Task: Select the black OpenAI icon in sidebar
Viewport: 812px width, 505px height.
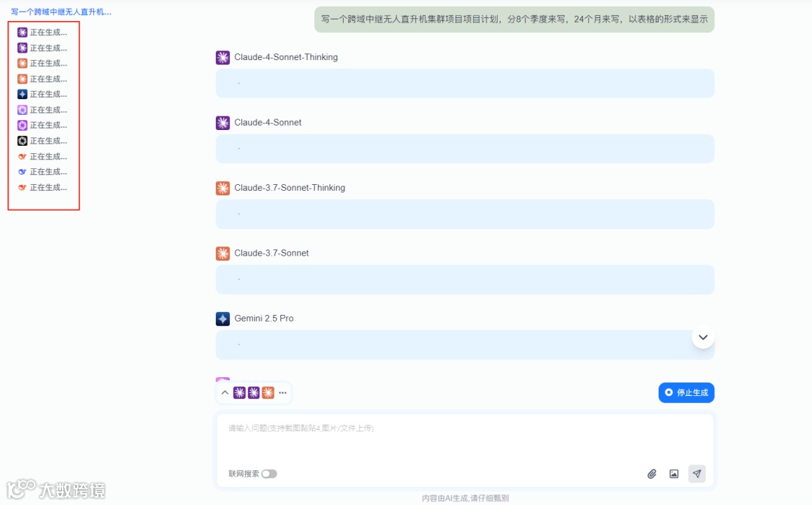Action: 23,141
